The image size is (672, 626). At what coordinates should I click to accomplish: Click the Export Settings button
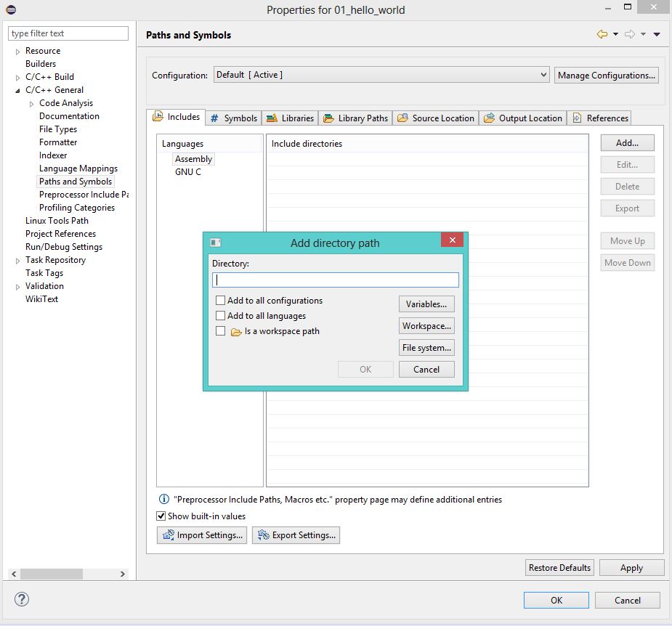296,535
